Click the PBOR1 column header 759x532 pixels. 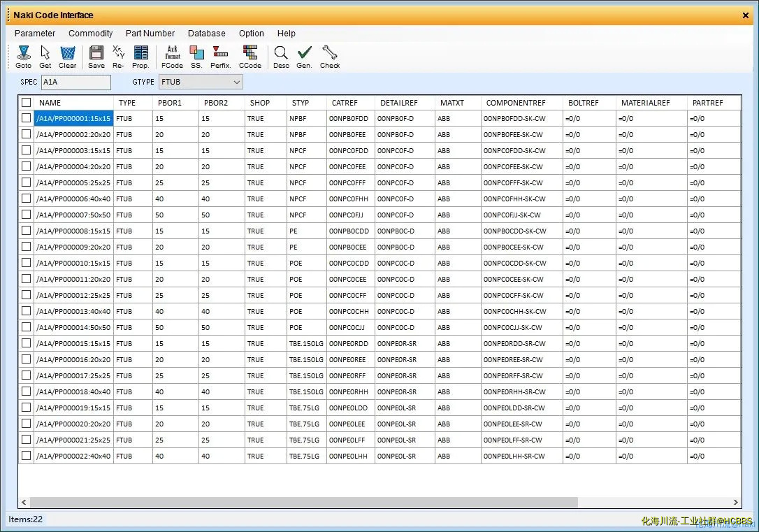[175, 103]
